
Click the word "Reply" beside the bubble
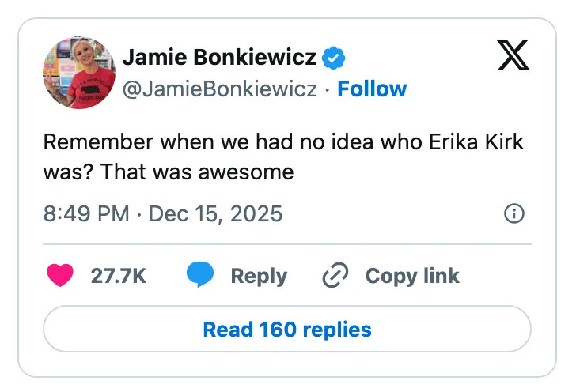259,276
